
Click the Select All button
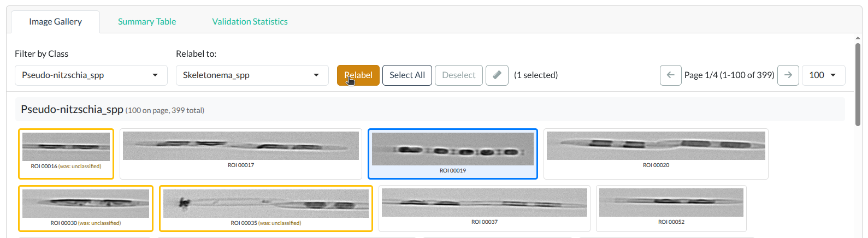point(407,75)
